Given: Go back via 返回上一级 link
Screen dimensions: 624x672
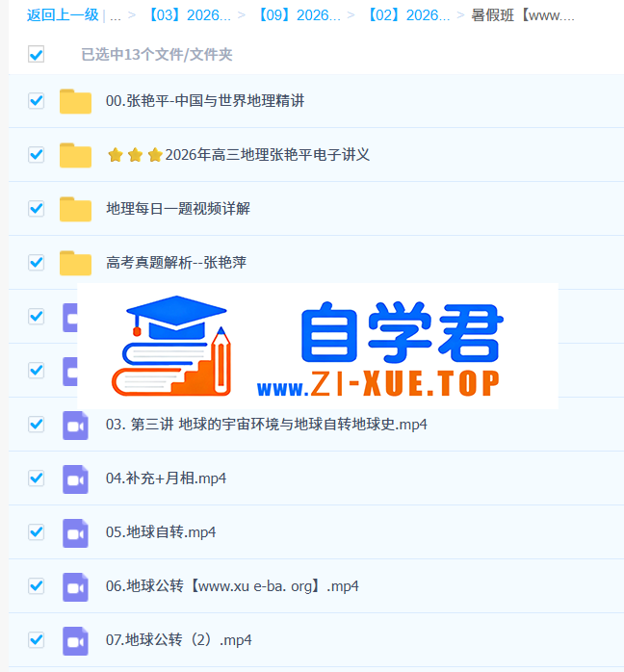Looking at the screenshot, I should (63, 15).
